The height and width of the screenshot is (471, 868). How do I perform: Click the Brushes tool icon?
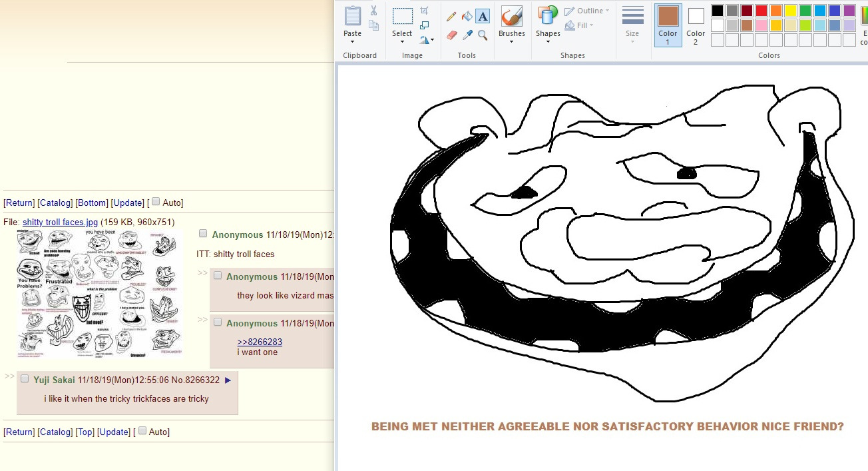(511, 16)
